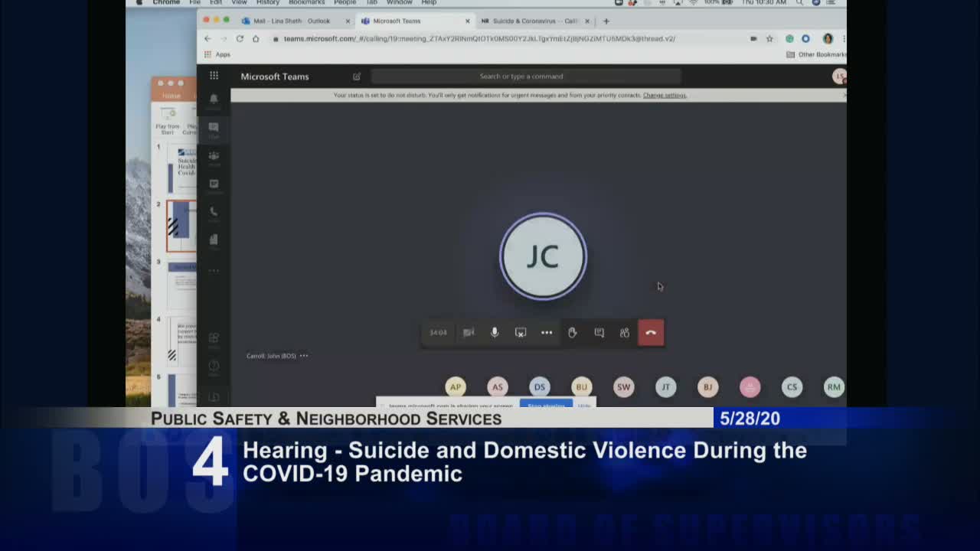
Task: Stop sharing the screen
Action: 546,405
